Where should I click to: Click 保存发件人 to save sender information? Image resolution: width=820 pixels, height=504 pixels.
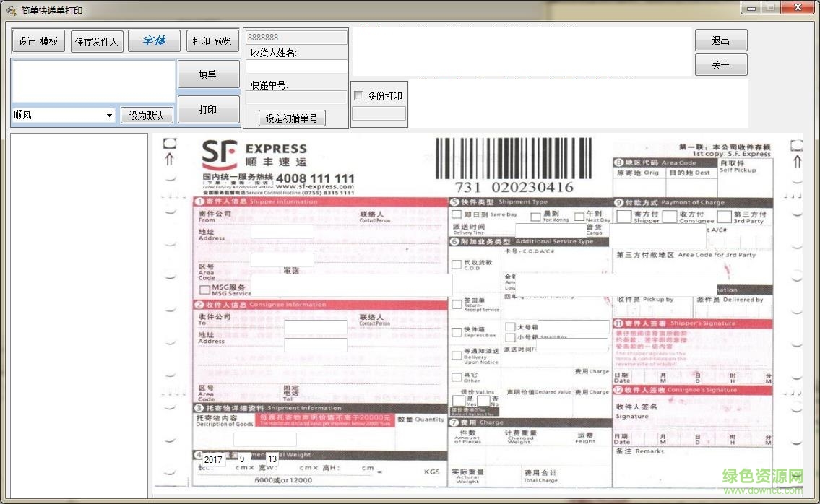pos(97,40)
